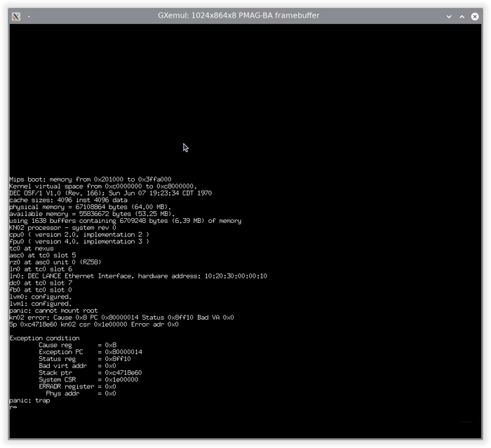Image resolution: width=491 pixels, height=448 pixels.
Task: Click 'Kernel virtual space' line
Action: [103, 186]
